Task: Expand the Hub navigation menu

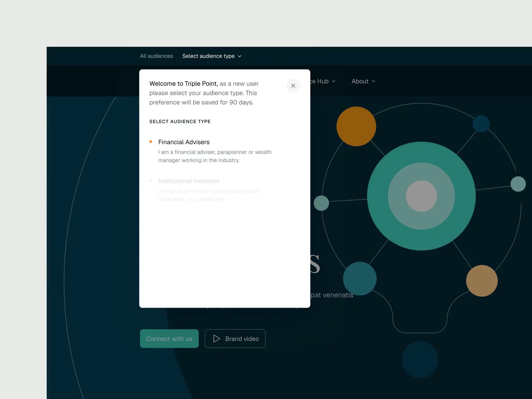Action: tap(323, 82)
